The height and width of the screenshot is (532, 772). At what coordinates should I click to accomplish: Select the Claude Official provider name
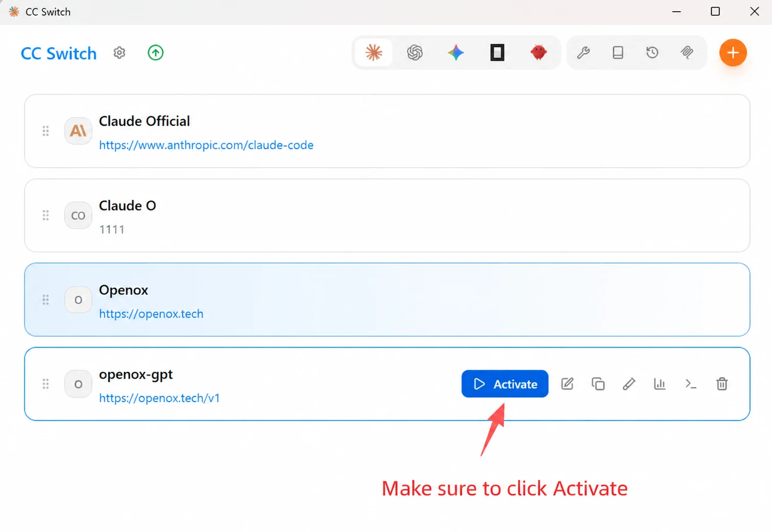145,121
